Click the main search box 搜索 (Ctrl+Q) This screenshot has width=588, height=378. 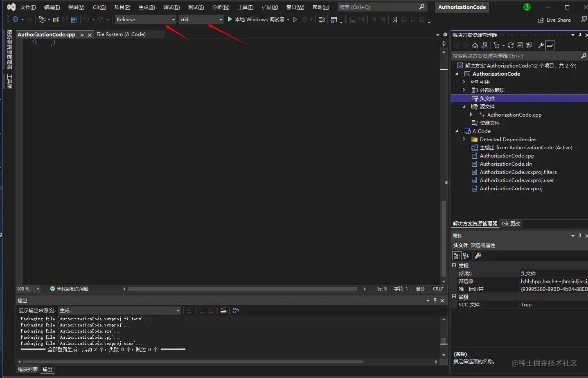coord(383,7)
